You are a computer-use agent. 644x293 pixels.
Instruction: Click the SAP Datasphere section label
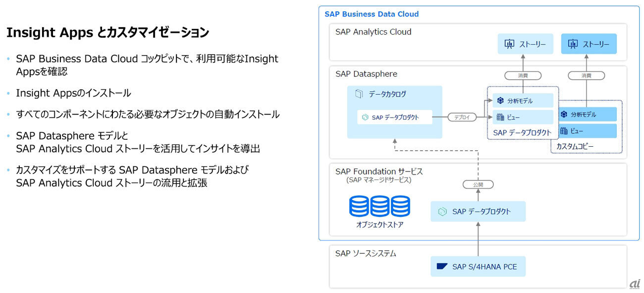point(366,74)
